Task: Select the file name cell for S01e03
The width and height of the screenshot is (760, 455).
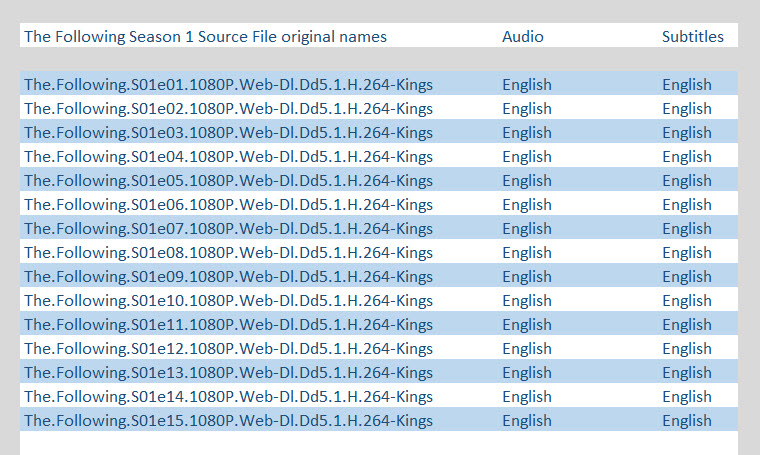Action: (228, 133)
